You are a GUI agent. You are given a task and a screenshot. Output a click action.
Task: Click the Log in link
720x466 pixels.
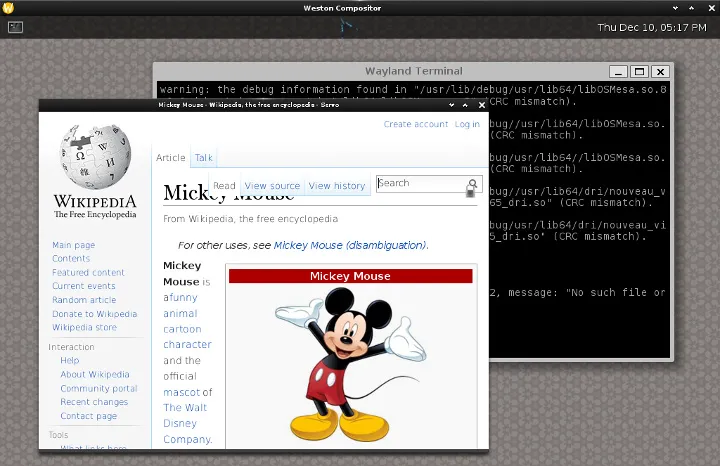click(467, 124)
